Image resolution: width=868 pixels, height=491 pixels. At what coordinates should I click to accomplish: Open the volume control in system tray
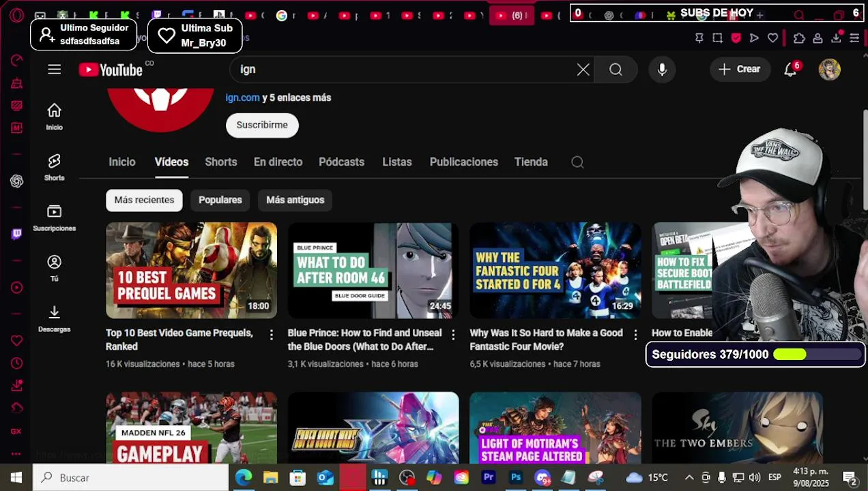click(x=755, y=477)
